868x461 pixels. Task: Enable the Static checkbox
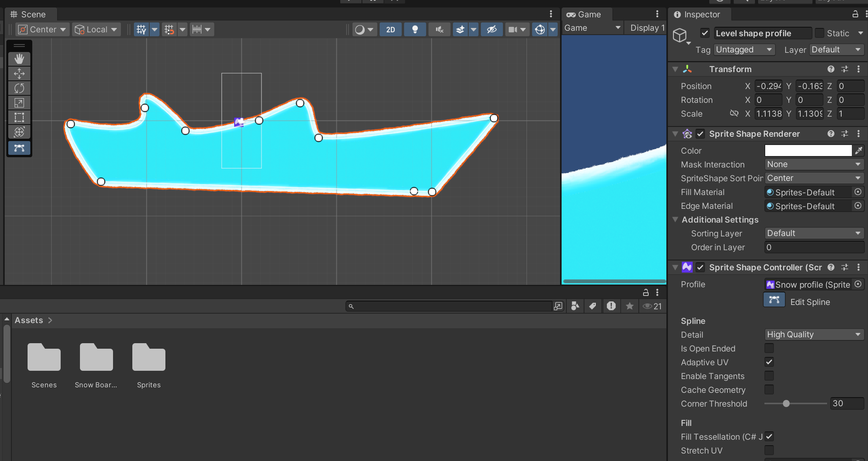tap(820, 33)
